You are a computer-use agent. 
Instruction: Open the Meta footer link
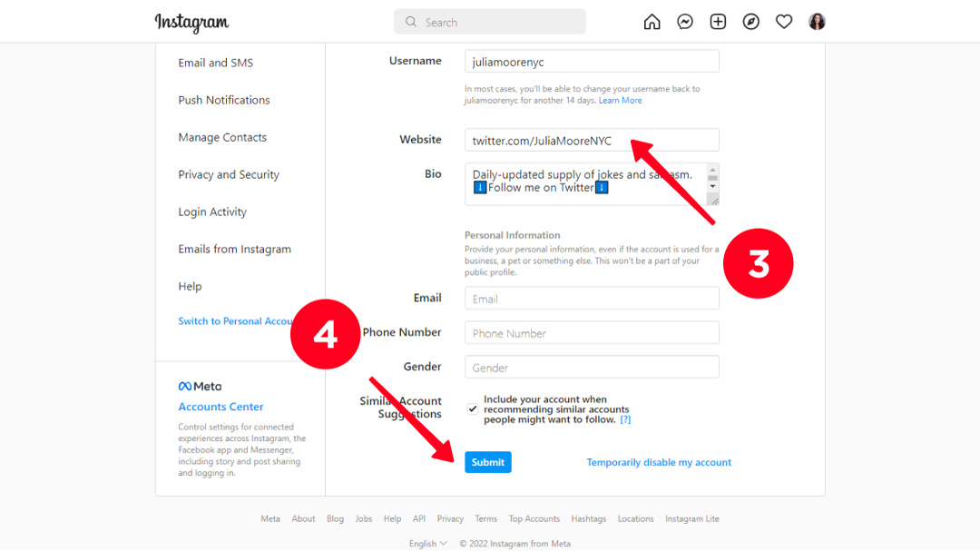tap(270, 518)
